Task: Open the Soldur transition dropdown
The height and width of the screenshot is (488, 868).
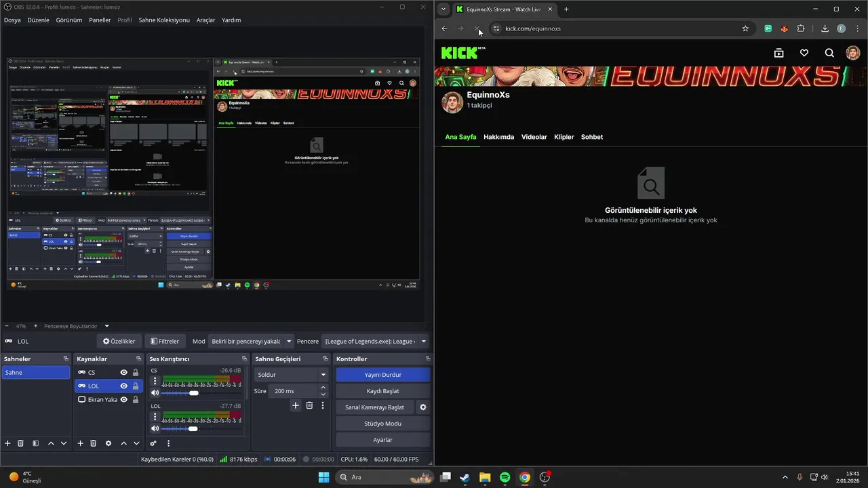Action: click(291, 375)
